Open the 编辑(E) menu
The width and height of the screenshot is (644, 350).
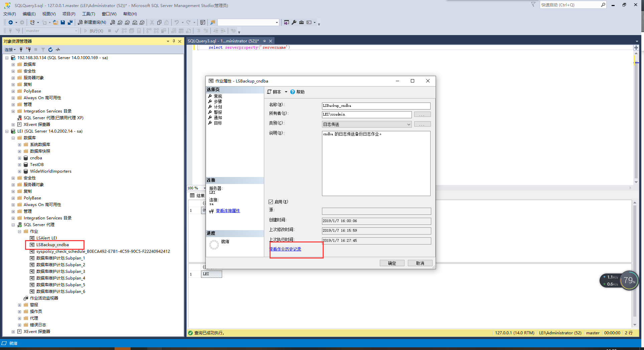(x=29, y=14)
